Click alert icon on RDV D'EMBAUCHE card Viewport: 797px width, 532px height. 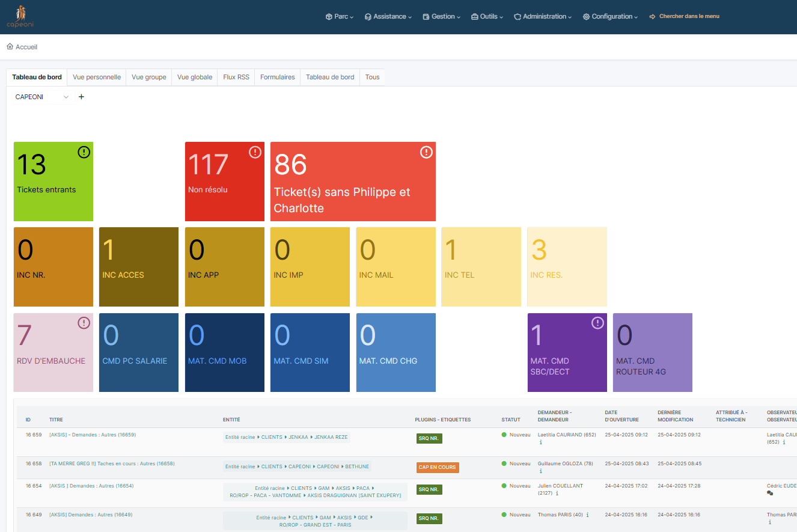tap(84, 323)
